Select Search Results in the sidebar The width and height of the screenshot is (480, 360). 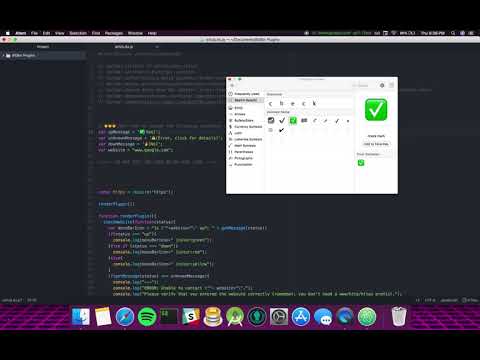point(245,100)
